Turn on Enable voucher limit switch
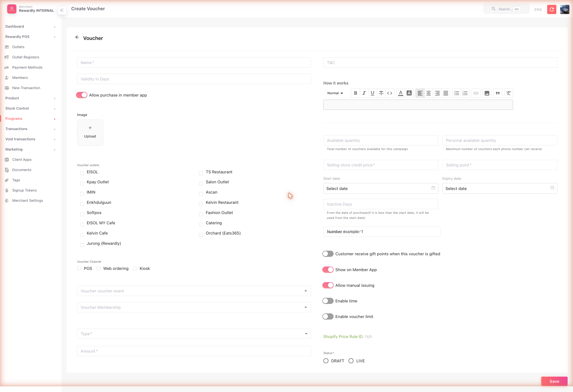Screen dimensions: 573x392 [328, 316]
